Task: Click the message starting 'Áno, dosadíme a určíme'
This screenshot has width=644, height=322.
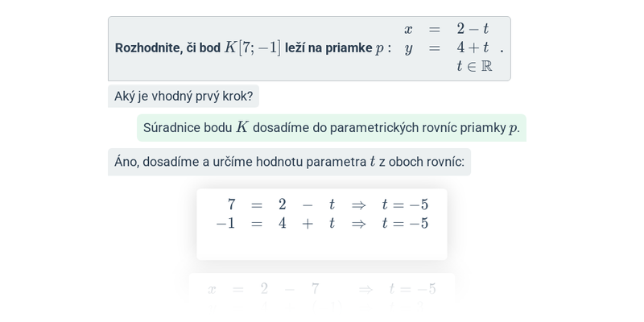Action: click(289, 162)
